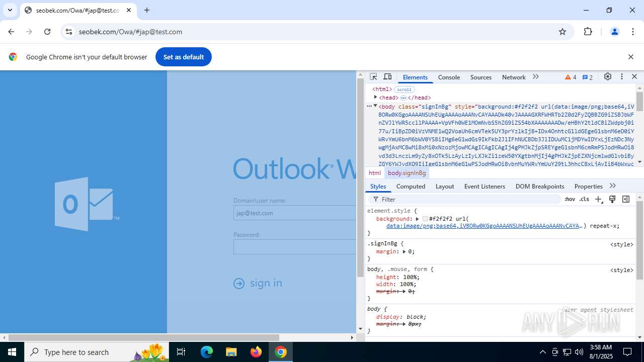Open the Layout tab
Image resolution: width=644 pixels, height=362 pixels.
445,187
